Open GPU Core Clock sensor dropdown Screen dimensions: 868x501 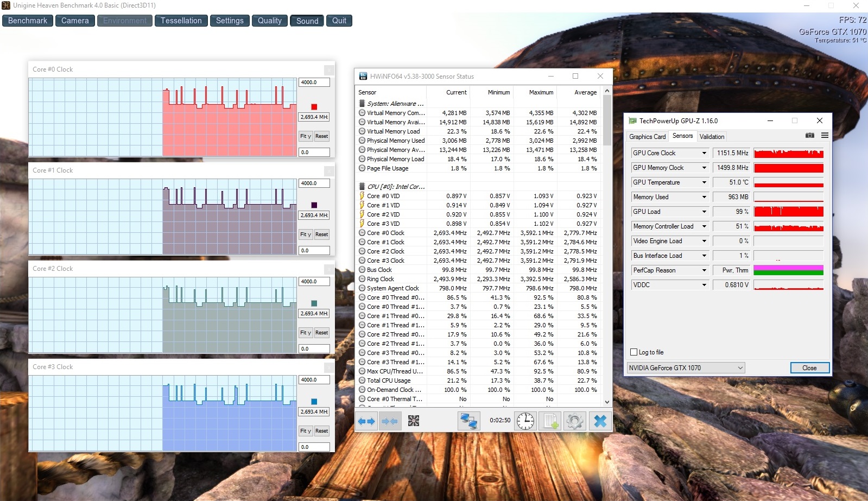tap(704, 153)
